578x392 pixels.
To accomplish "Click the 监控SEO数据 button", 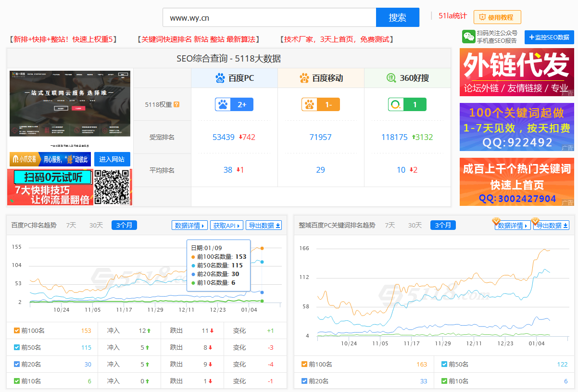I will pos(549,37).
